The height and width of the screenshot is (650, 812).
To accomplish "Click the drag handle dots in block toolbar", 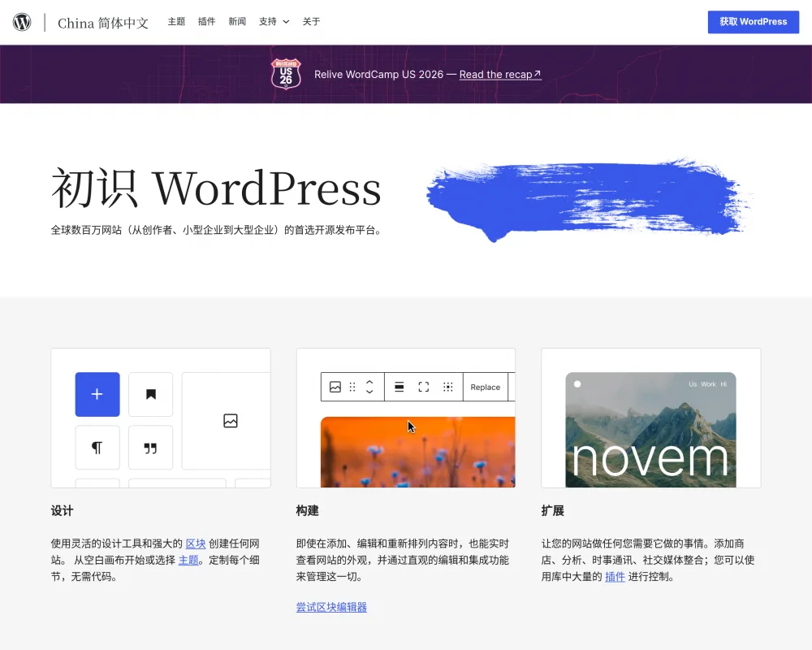I will [x=352, y=388].
